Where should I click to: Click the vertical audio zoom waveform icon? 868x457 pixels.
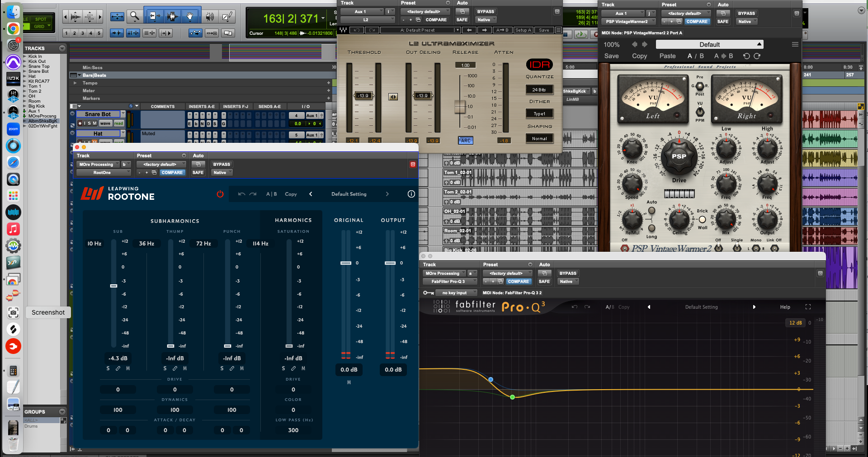(x=75, y=17)
